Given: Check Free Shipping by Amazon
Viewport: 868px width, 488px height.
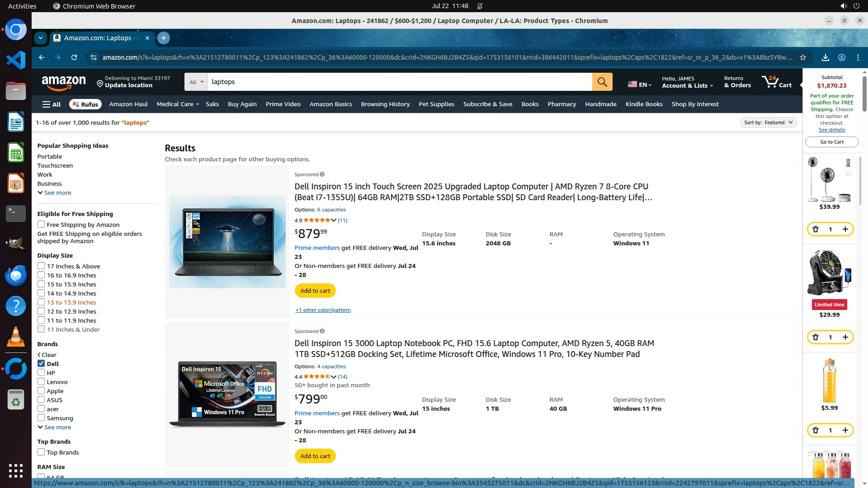Looking at the screenshot, I should coord(41,225).
